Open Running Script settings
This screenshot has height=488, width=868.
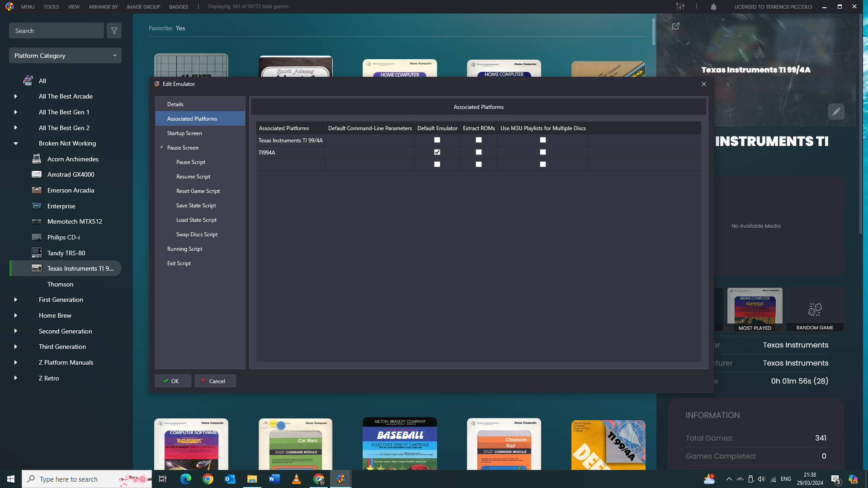[x=200, y=249]
